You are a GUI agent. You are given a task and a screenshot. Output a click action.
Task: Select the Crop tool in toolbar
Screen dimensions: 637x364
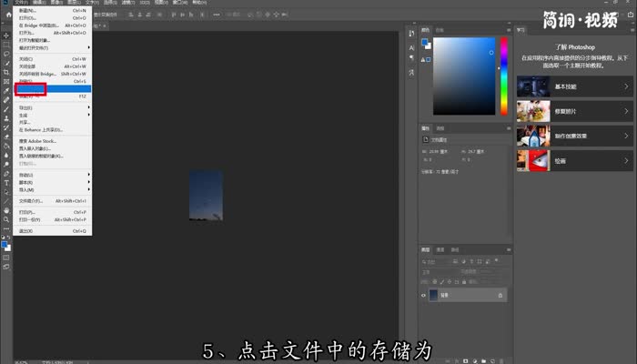[x=6, y=72]
